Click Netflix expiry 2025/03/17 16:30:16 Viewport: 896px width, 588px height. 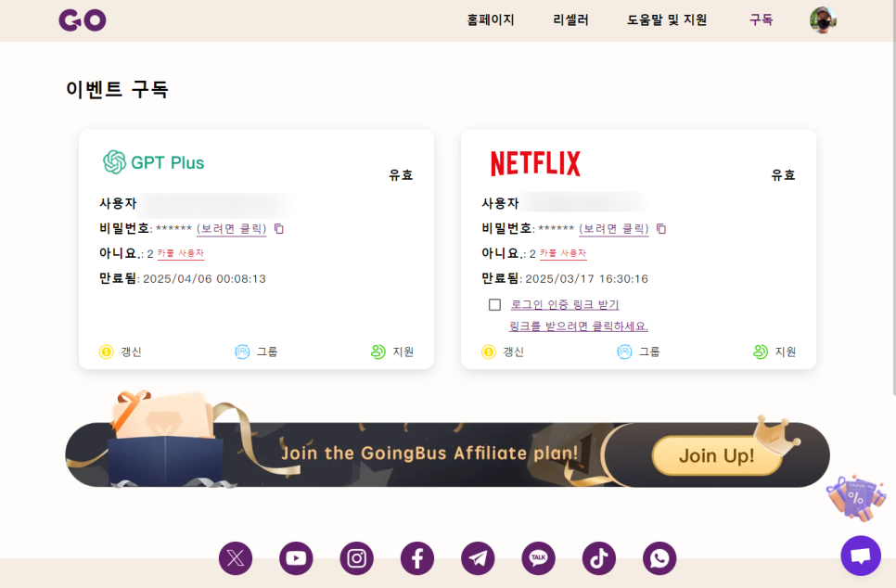point(586,279)
